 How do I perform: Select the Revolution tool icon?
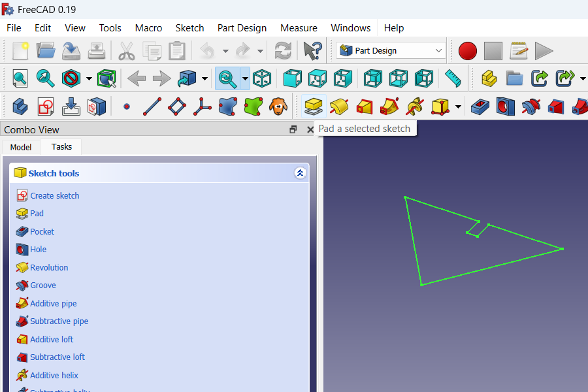click(x=339, y=106)
